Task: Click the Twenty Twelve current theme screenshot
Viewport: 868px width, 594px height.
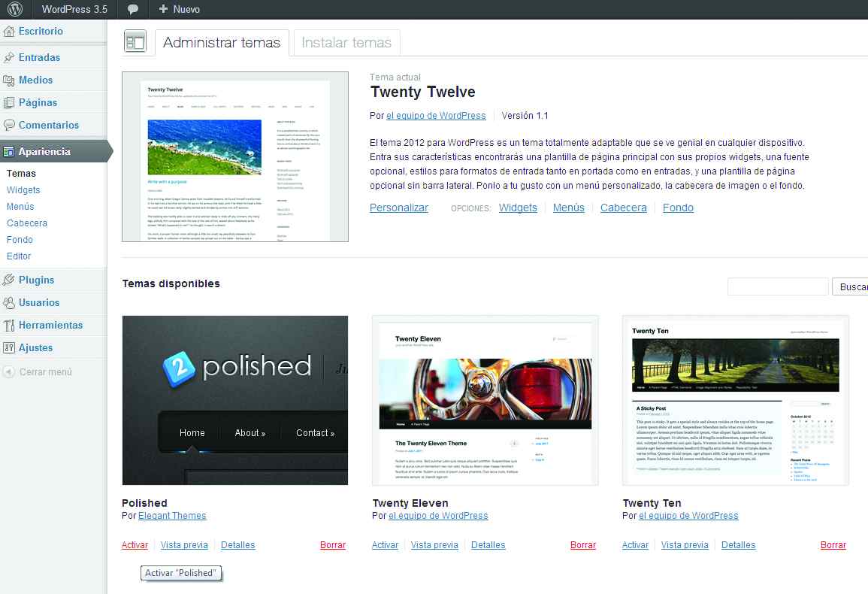Action: (x=235, y=157)
